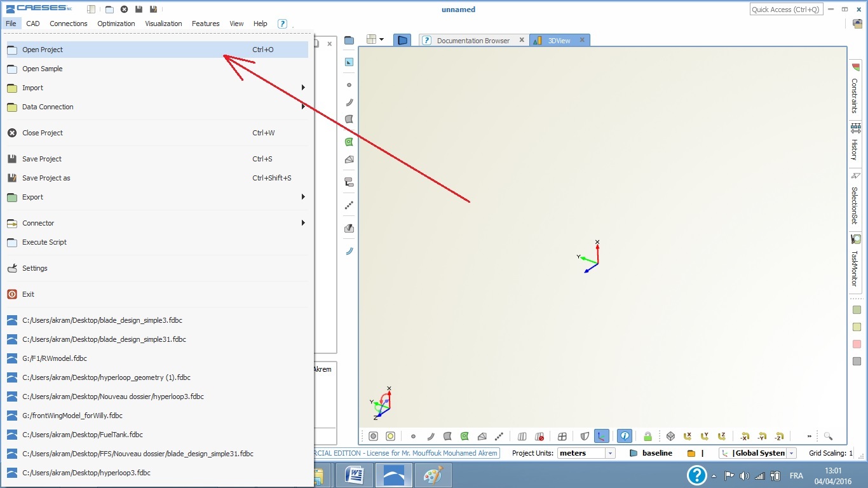Set the view along the negative Y axis
The image size is (868, 488).
pyautogui.click(x=762, y=437)
